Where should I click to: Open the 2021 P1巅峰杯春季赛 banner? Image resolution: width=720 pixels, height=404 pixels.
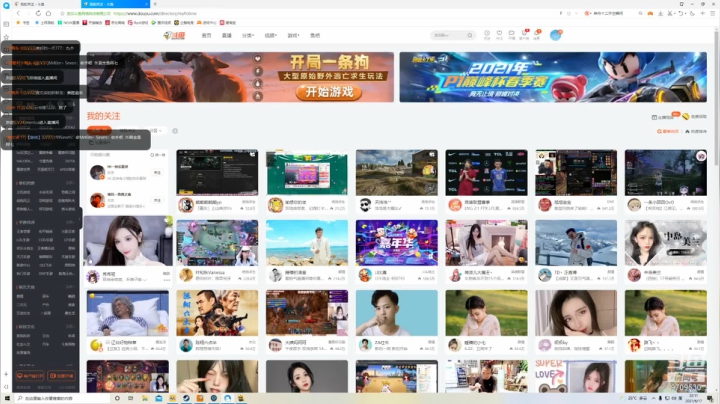pos(553,77)
